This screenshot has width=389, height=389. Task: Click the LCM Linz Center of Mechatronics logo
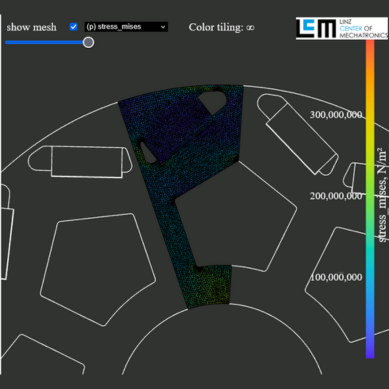[x=342, y=29]
